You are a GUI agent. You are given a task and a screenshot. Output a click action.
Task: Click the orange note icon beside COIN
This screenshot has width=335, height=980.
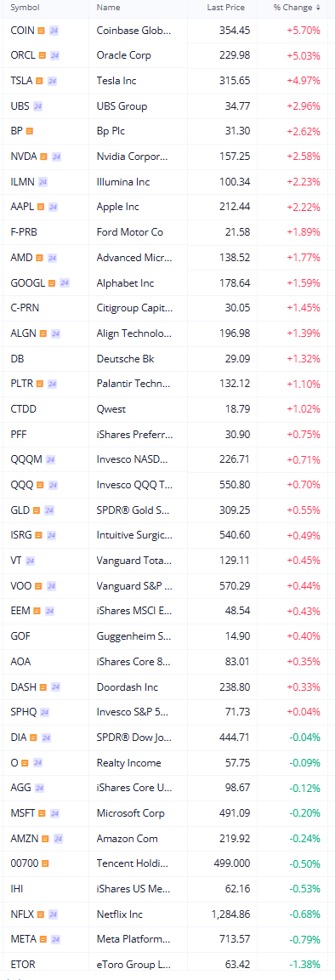coord(41,30)
